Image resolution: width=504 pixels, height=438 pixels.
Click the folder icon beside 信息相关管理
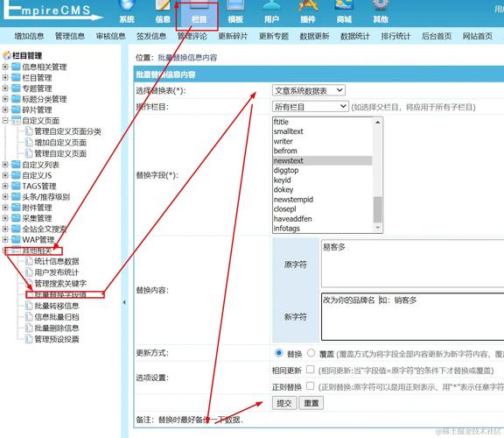point(16,67)
